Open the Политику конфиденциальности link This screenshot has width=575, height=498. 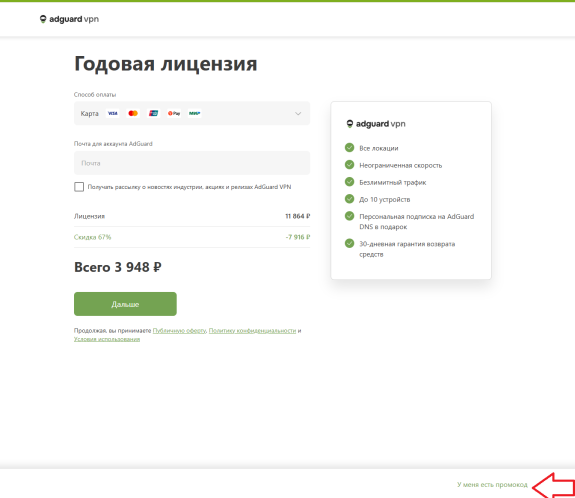[x=252, y=331]
